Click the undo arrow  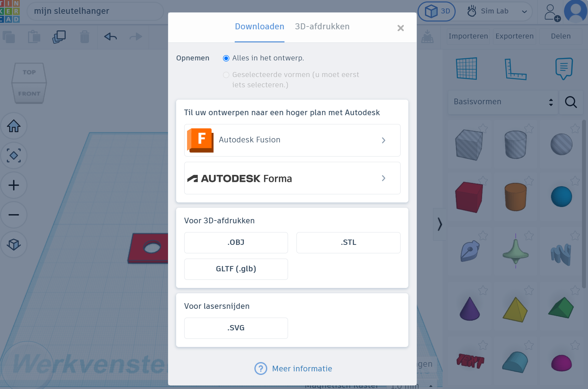[x=110, y=37]
